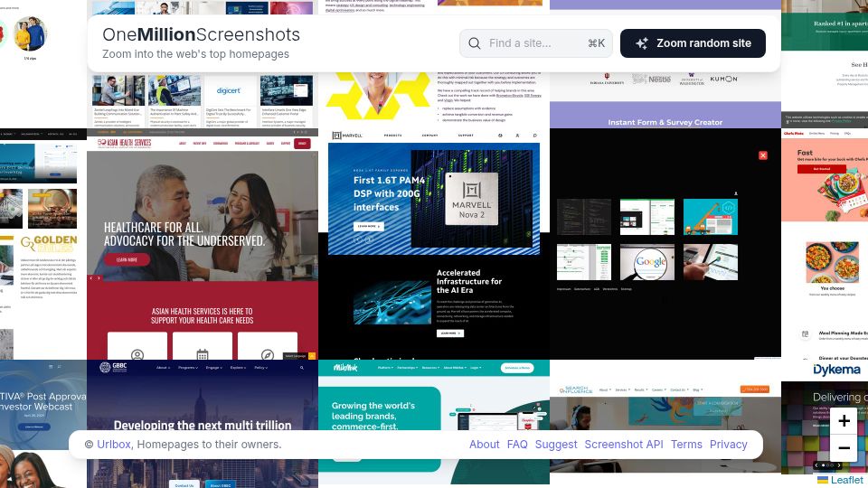Click the Google magnifier thumbnail in black tile
The image size is (868, 488).
point(647,262)
